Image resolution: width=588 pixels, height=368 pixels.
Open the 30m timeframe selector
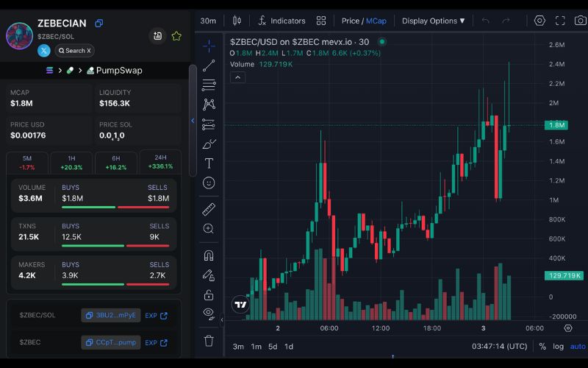[x=208, y=21]
